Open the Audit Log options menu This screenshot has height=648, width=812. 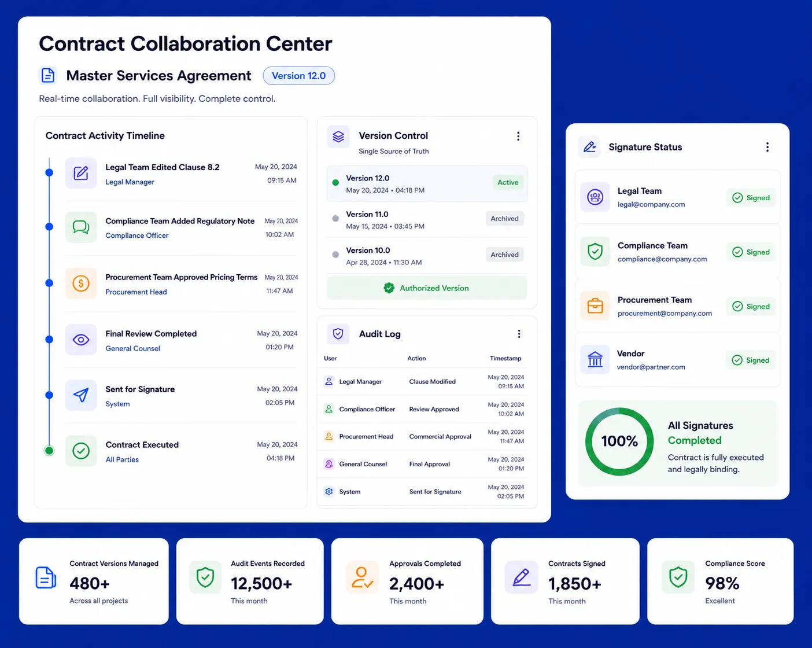coord(519,334)
